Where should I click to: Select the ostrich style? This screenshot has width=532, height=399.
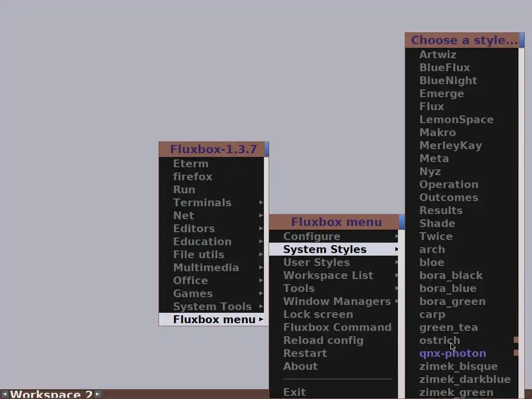pos(462,340)
